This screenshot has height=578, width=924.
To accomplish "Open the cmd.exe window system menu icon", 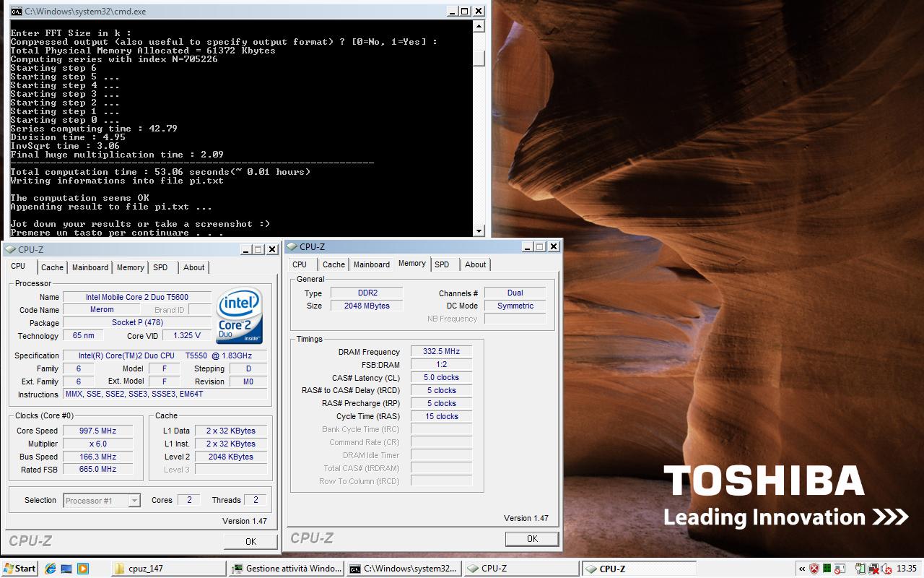I will pos(16,12).
